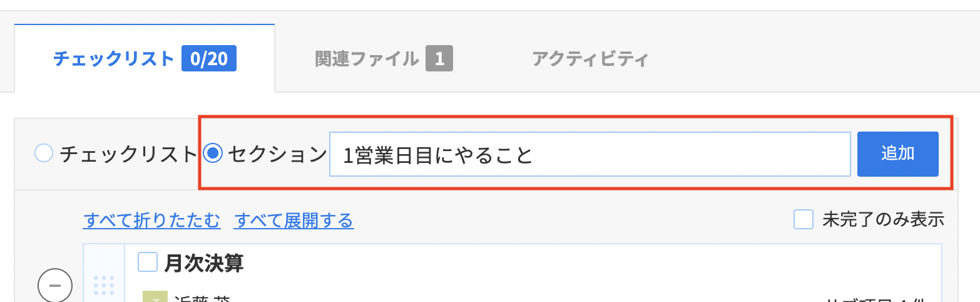This screenshot has height=302, width=980.
Task: Click the 未完了のみ表示 label text
Action: [884, 219]
